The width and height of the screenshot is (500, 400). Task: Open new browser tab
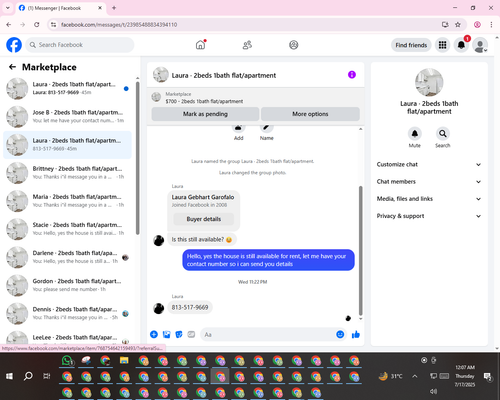[114, 8]
